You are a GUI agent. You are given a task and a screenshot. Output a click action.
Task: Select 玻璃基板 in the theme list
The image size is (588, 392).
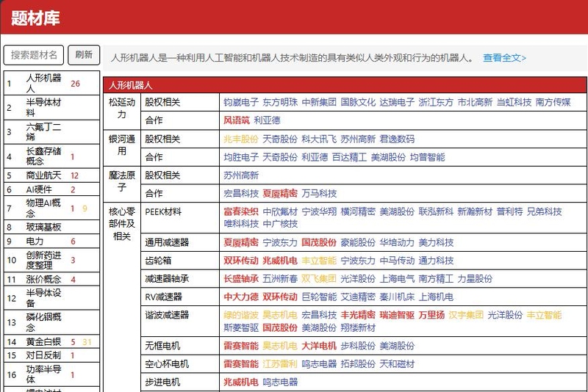tap(51, 227)
